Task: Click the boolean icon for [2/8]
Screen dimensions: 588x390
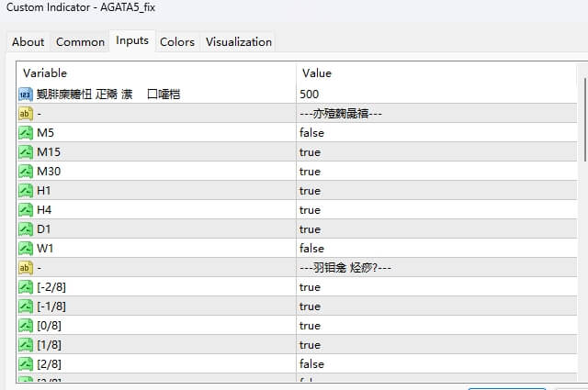Action: (26, 364)
